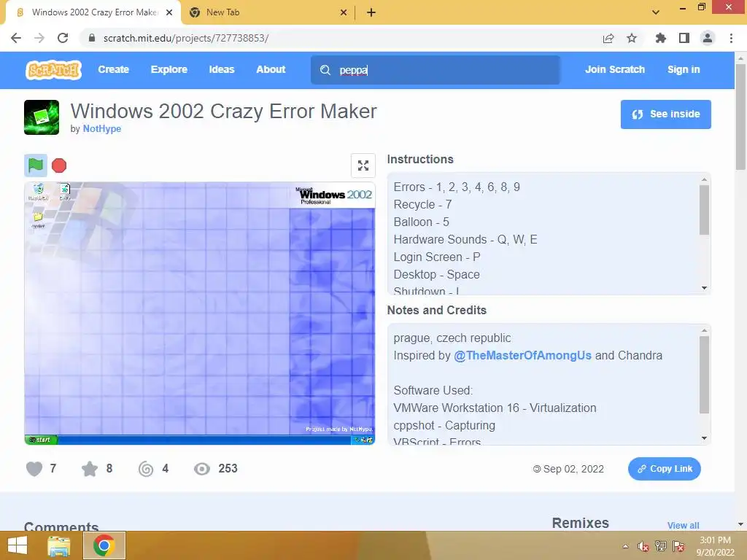Click the yellow folder icon on stage
The image size is (747, 560).
(x=38, y=219)
